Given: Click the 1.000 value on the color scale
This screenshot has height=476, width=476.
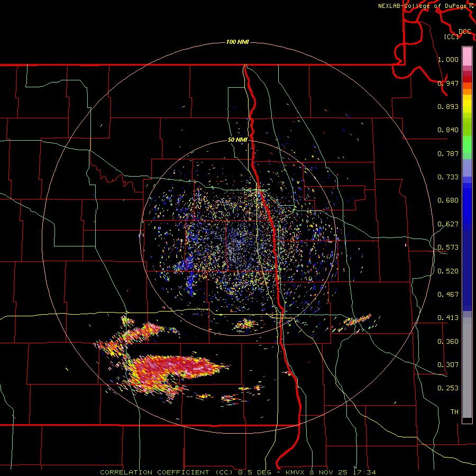Looking at the screenshot, I should tap(448, 59).
